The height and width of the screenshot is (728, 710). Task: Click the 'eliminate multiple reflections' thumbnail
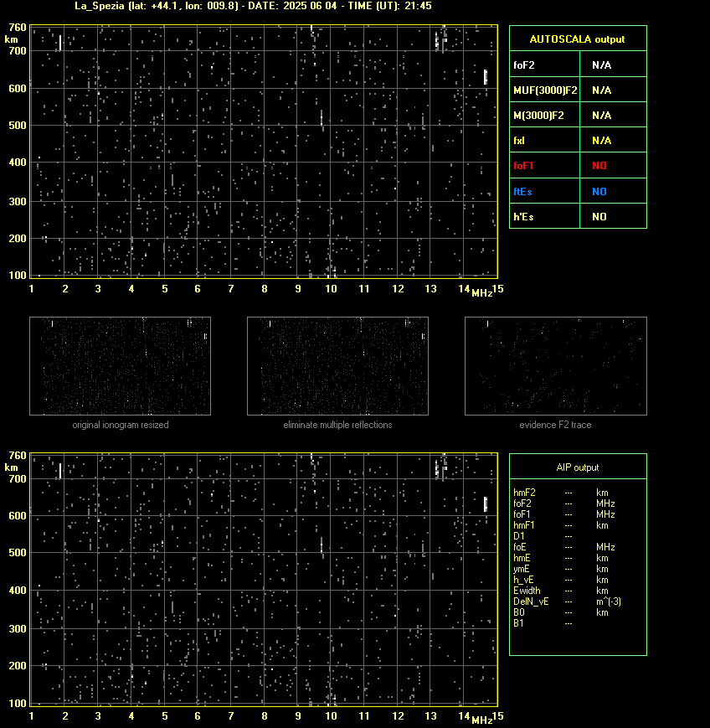click(x=337, y=366)
